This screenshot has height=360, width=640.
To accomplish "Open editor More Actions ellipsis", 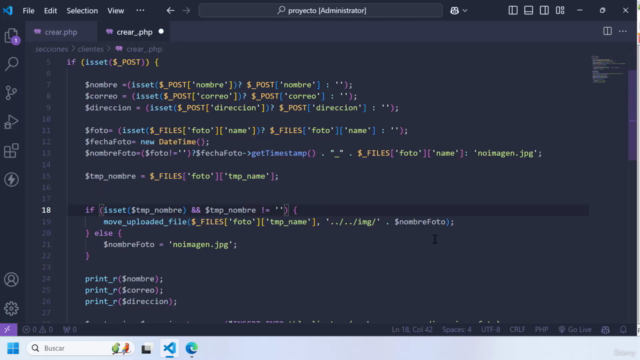I will [x=623, y=31].
